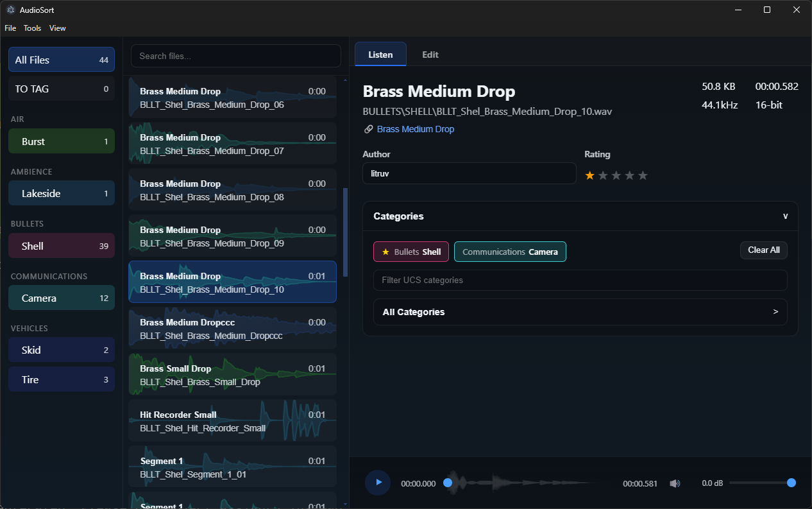Collapse the Categories section

pyautogui.click(x=785, y=216)
